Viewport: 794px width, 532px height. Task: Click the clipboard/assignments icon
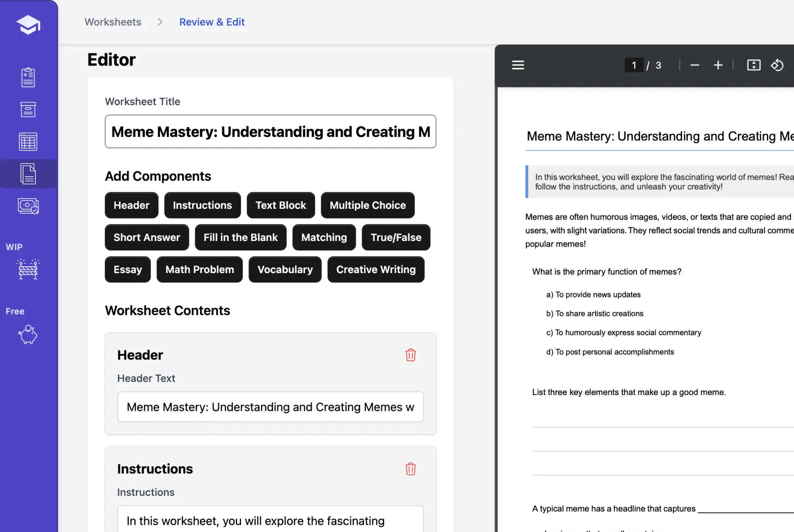(x=28, y=77)
